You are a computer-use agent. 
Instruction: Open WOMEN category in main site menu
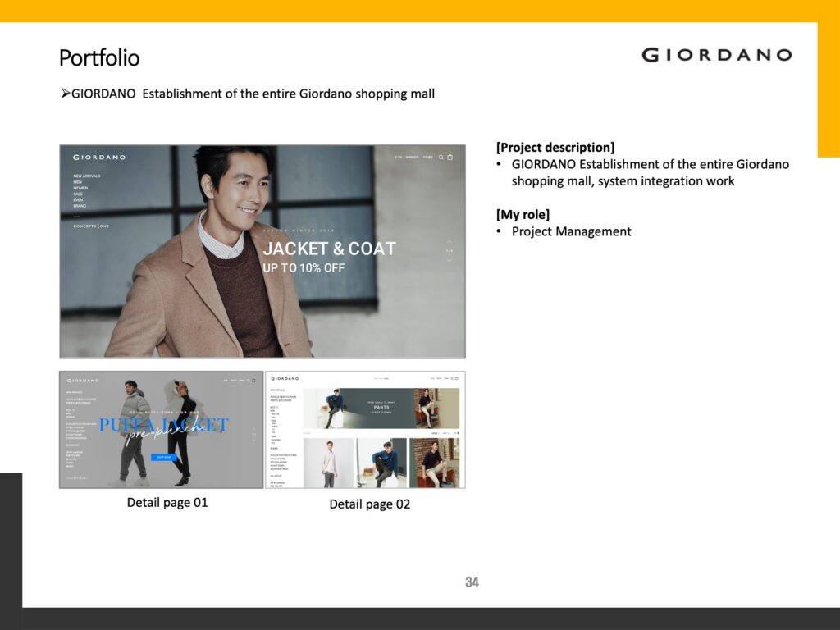[x=80, y=188]
